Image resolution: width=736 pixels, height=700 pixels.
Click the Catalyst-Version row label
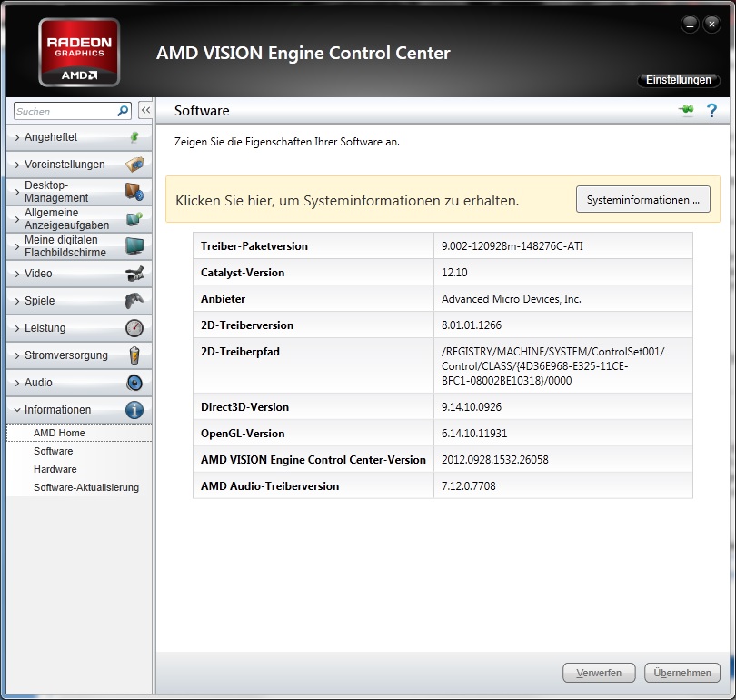click(243, 273)
